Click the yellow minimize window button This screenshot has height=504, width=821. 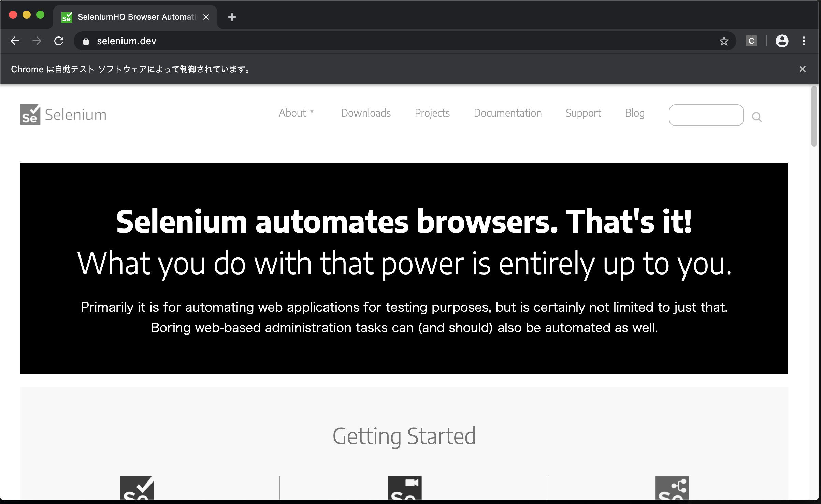pyautogui.click(x=27, y=15)
